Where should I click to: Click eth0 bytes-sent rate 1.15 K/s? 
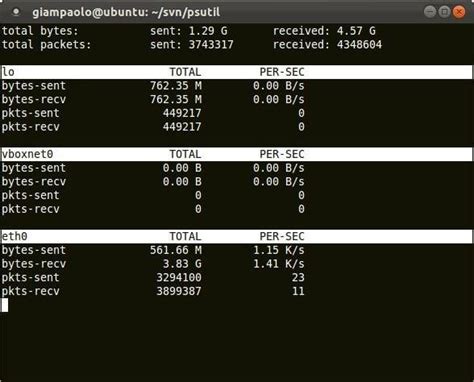(x=279, y=250)
